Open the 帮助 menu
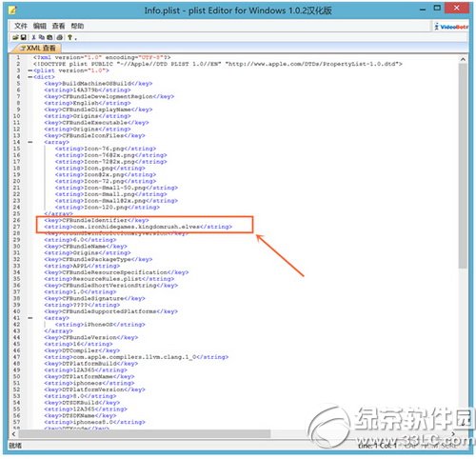Screen dimensions: 476x459 click(x=77, y=26)
